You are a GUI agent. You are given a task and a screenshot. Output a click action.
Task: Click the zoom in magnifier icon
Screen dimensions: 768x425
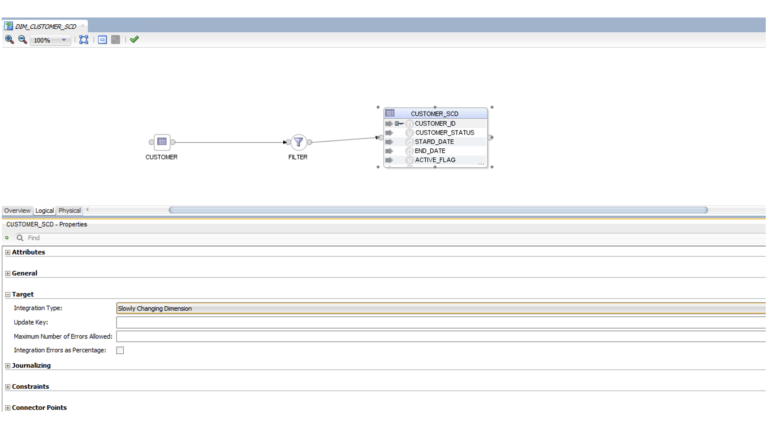9,39
